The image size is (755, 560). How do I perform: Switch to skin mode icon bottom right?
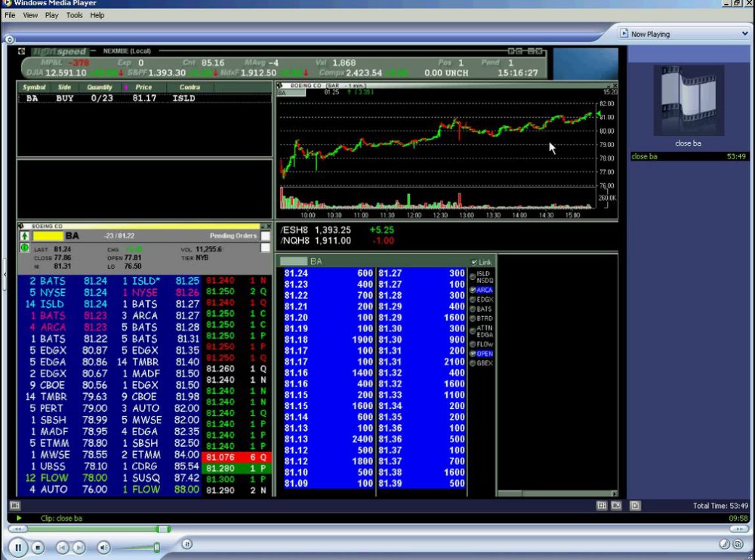738,544
